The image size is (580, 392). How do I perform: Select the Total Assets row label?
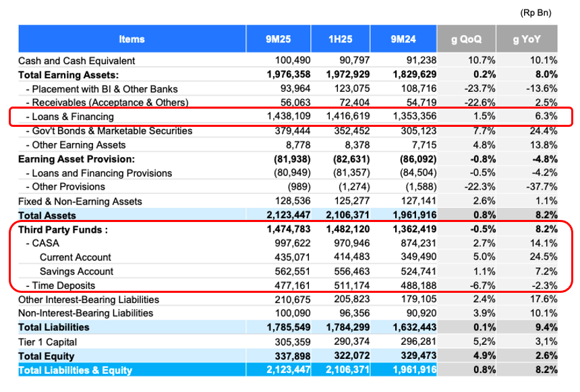coord(48,215)
